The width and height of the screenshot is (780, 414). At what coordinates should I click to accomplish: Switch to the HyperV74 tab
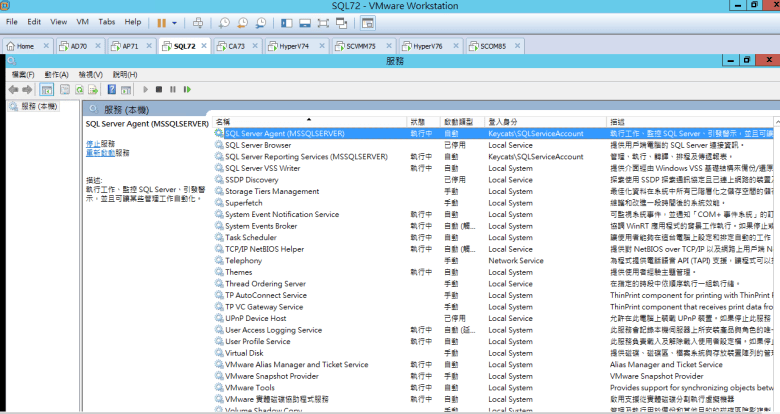click(x=292, y=46)
